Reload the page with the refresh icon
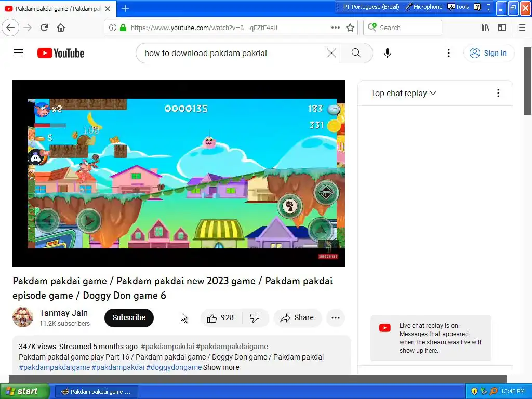The image size is (532, 399). coord(44,28)
